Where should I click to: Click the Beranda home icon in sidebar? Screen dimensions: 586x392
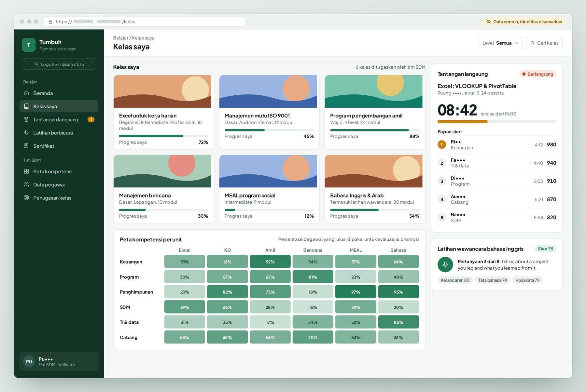(26, 93)
